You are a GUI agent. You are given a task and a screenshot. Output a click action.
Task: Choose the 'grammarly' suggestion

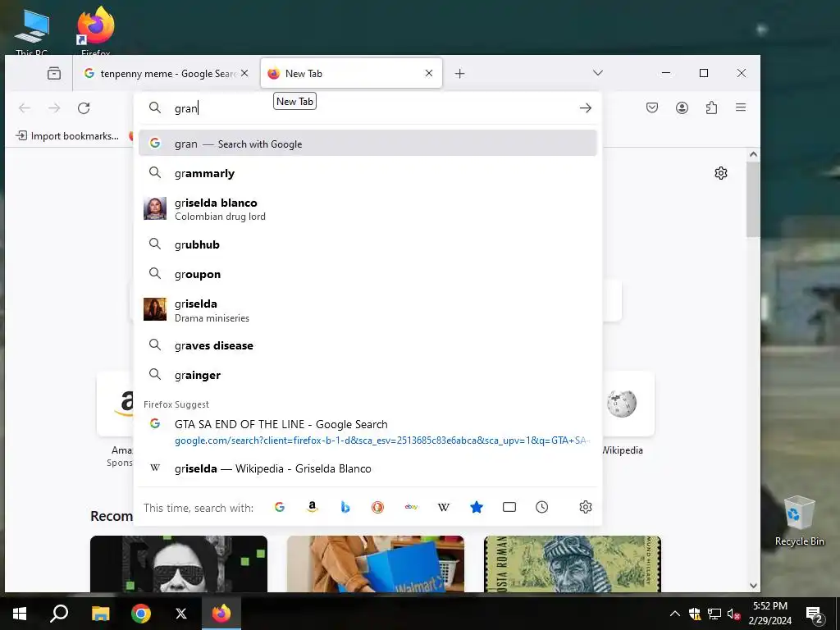pyautogui.click(x=367, y=173)
